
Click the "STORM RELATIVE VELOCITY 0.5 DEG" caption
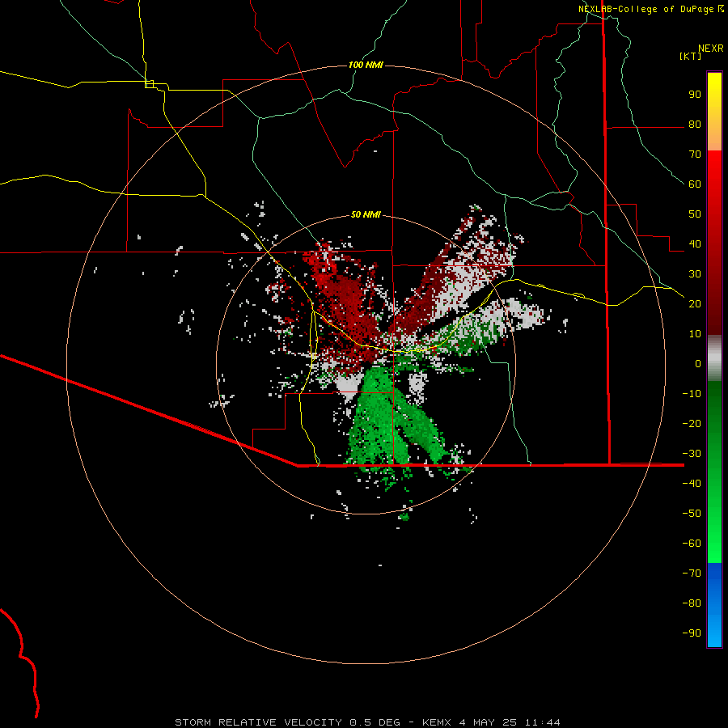click(x=287, y=722)
